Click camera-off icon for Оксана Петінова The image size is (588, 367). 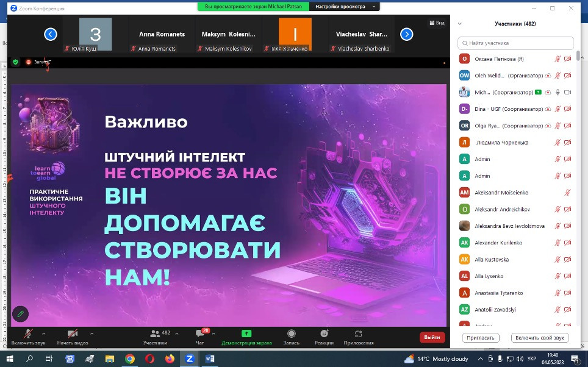click(567, 59)
